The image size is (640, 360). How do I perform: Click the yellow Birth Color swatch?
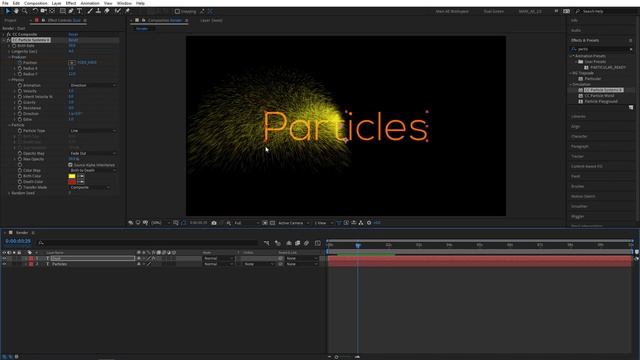pos(72,176)
